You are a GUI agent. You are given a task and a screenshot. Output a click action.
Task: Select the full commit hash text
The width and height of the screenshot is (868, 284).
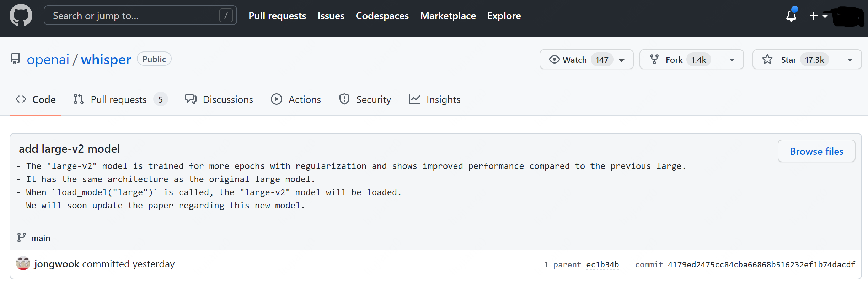coord(761,265)
